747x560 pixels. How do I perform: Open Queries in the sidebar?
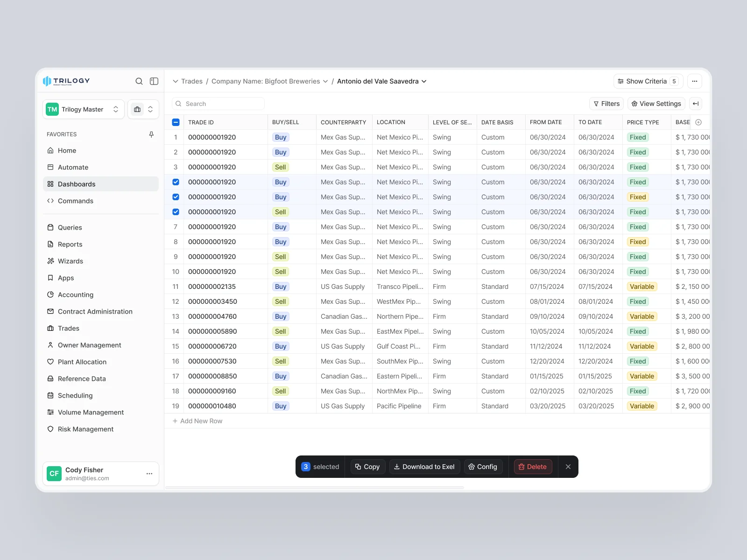point(101,227)
